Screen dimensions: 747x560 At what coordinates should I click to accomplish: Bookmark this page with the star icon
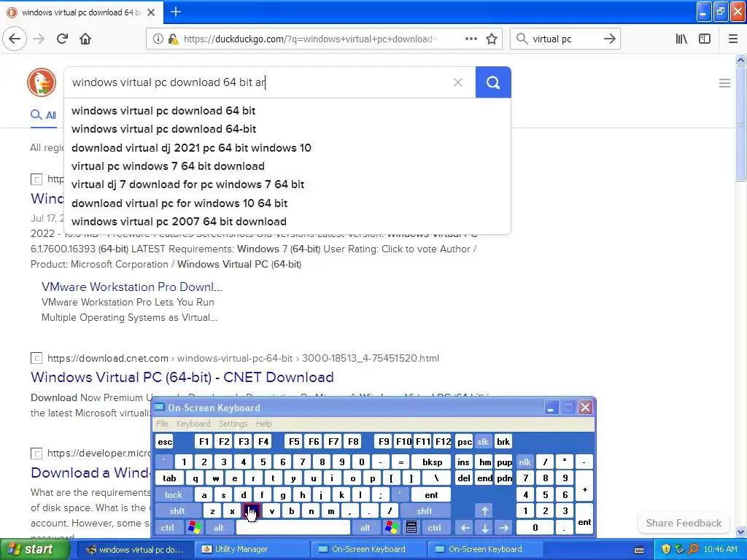click(492, 39)
